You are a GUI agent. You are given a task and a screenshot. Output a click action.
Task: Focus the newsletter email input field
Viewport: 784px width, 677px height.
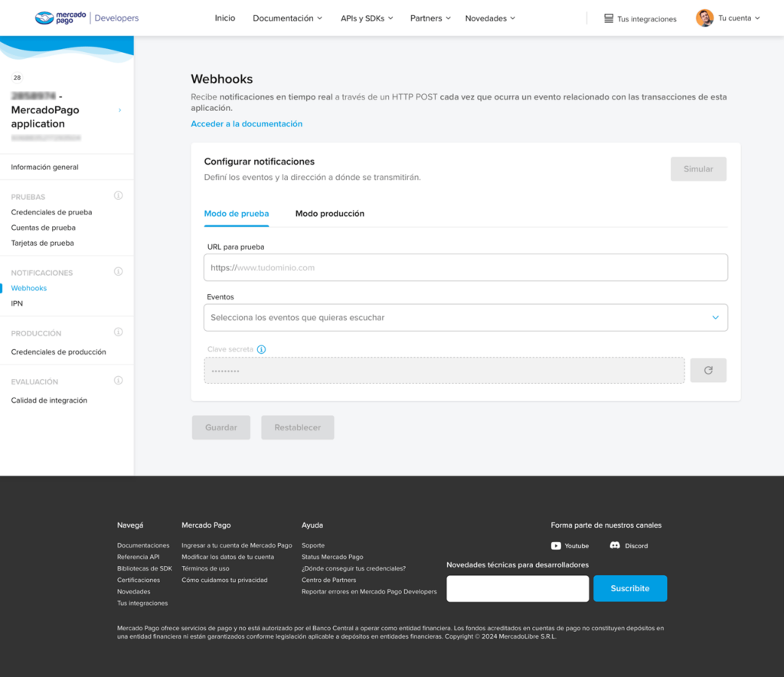click(x=518, y=588)
